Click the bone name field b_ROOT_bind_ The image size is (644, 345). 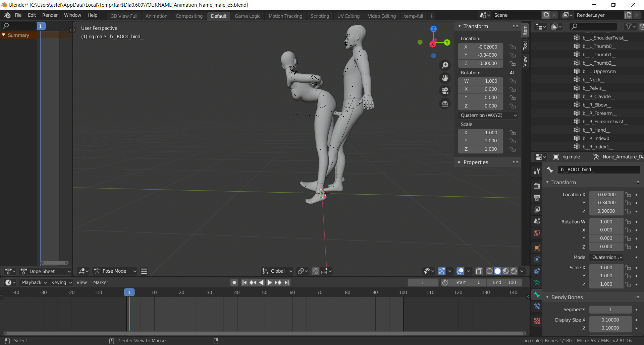click(x=599, y=169)
